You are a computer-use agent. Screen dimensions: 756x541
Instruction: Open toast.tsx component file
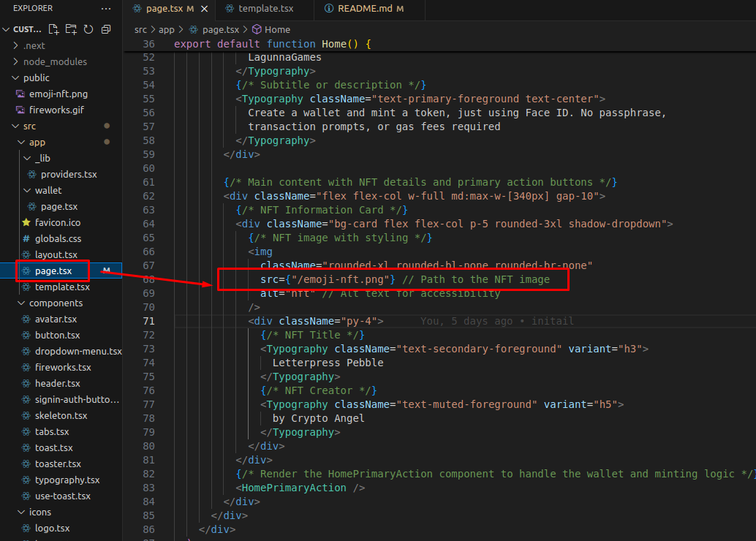click(61, 447)
